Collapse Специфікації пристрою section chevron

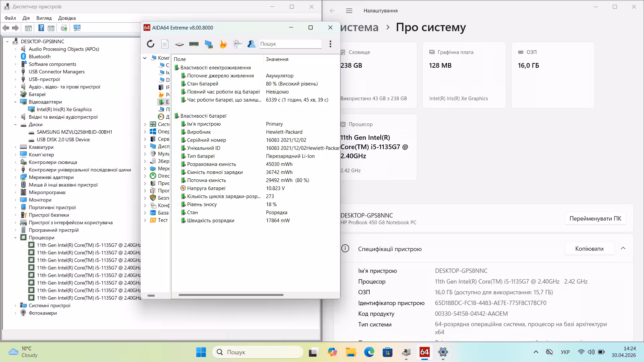tap(623, 248)
